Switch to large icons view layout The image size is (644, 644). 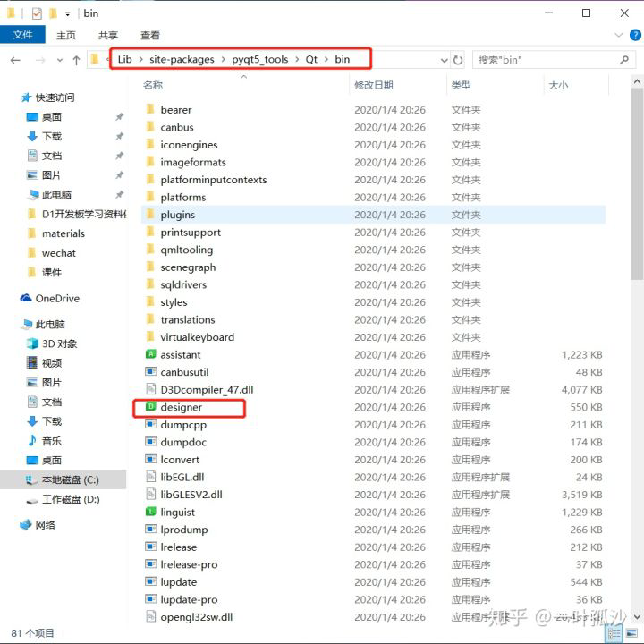pyautogui.click(x=631, y=634)
